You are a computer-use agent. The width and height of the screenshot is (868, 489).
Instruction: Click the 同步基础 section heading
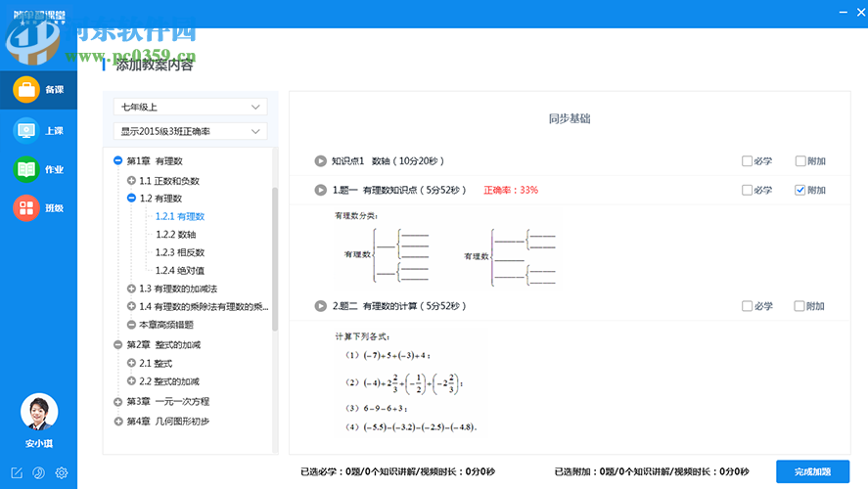point(570,118)
